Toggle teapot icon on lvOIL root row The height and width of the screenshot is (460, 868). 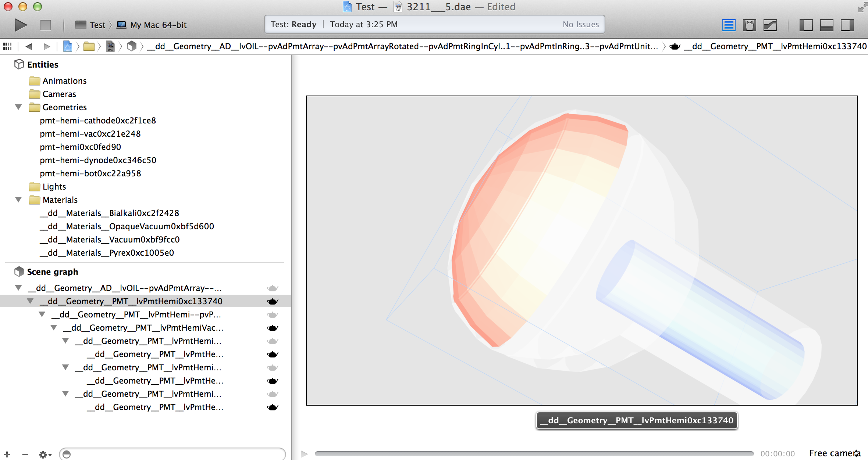[x=273, y=288]
